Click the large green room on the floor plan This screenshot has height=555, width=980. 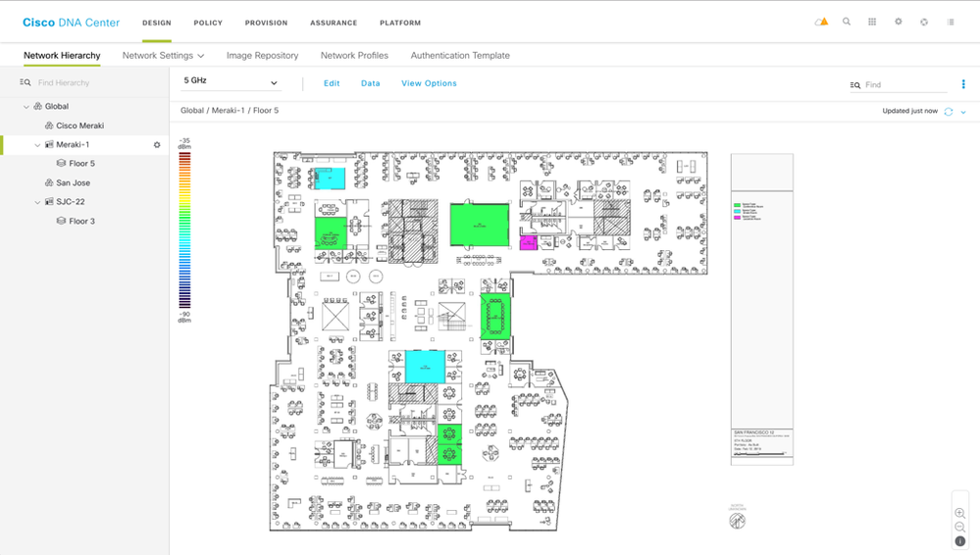(x=480, y=225)
